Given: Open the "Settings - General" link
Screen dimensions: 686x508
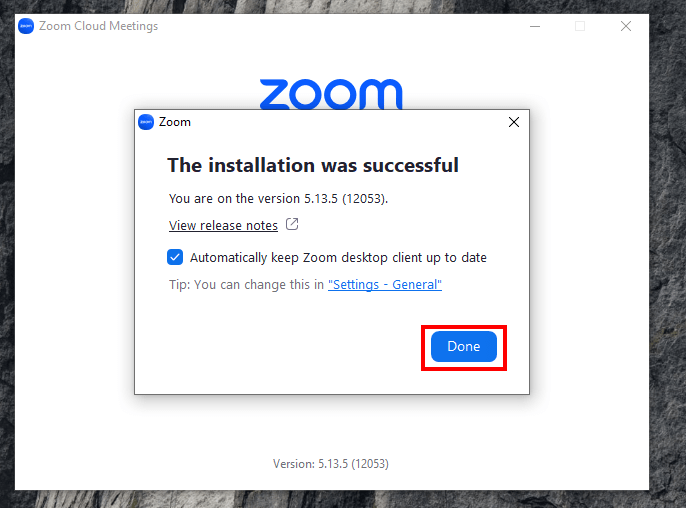Looking at the screenshot, I should click(385, 284).
